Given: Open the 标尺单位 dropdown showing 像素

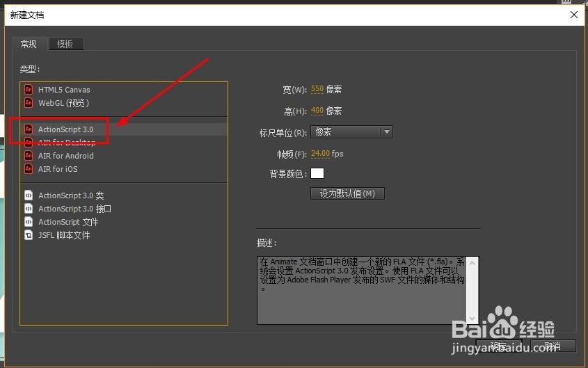Looking at the screenshot, I should pyautogui.click(x=351, y=132).
